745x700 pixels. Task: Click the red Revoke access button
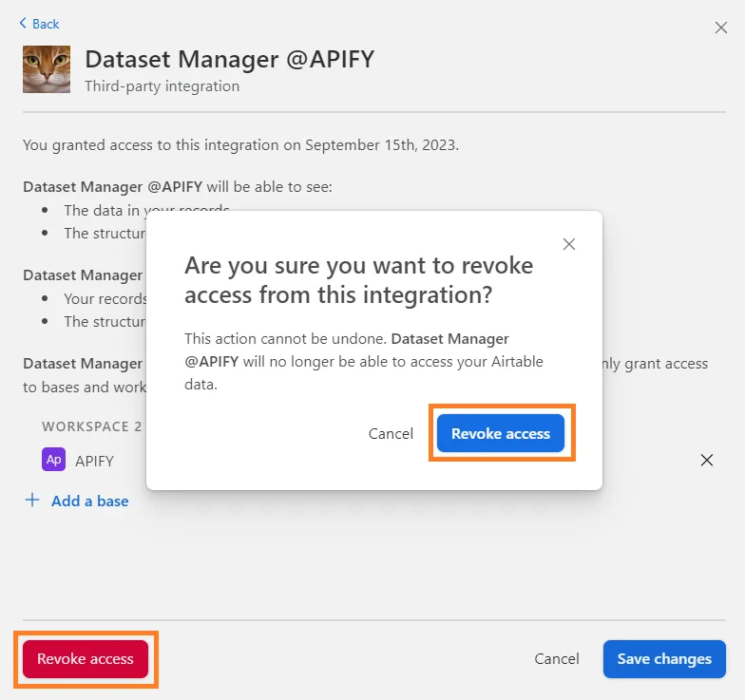tap(86, 659)
